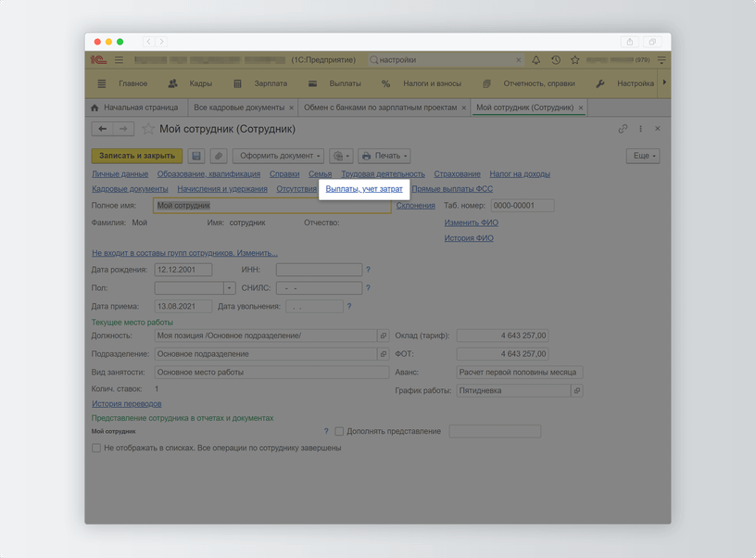This screenshot has height=558, width=756.
Task: Show help for Дата увольнения
Action: pos(349,306)
